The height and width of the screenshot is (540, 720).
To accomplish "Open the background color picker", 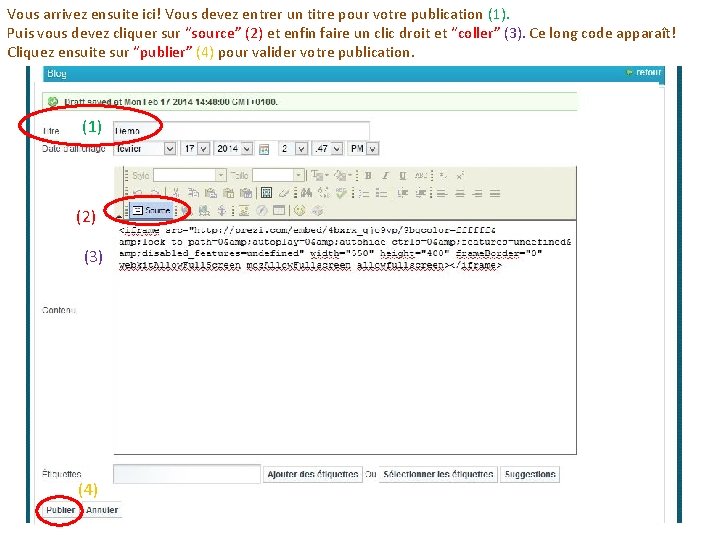I will tap(343, 175).
